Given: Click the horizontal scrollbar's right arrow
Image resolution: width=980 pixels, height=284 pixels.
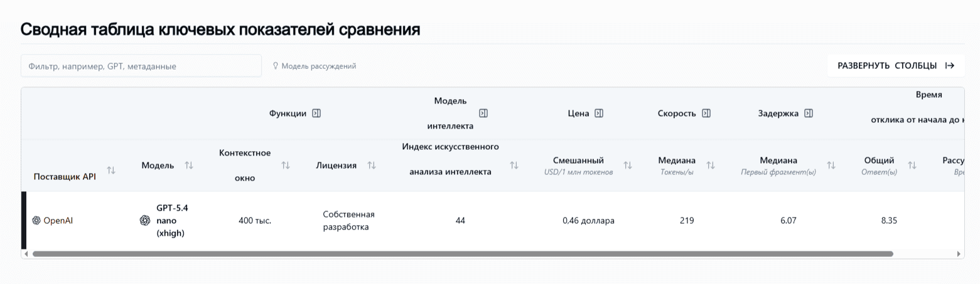Looking at the screenshot, I should coord(959,254).
